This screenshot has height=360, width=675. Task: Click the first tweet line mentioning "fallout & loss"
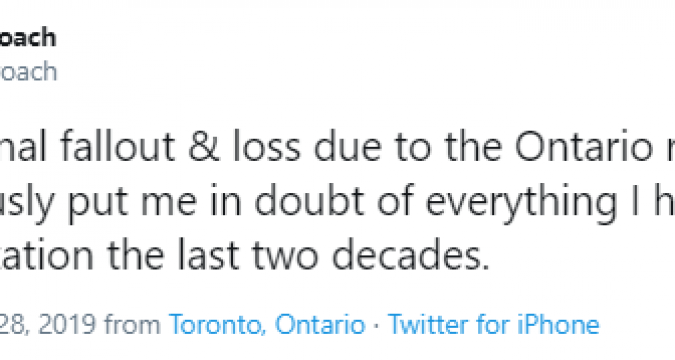338,147
